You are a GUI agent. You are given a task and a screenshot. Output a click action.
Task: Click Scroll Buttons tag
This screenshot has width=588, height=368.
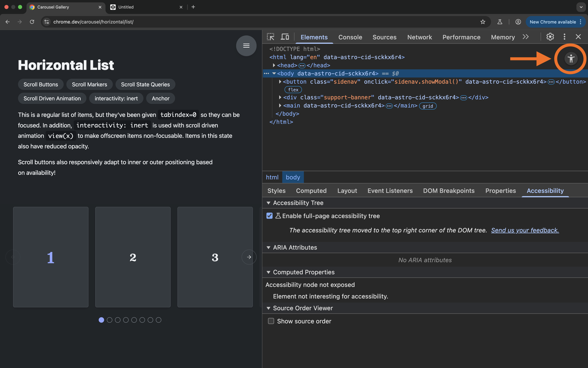point(40,85)
